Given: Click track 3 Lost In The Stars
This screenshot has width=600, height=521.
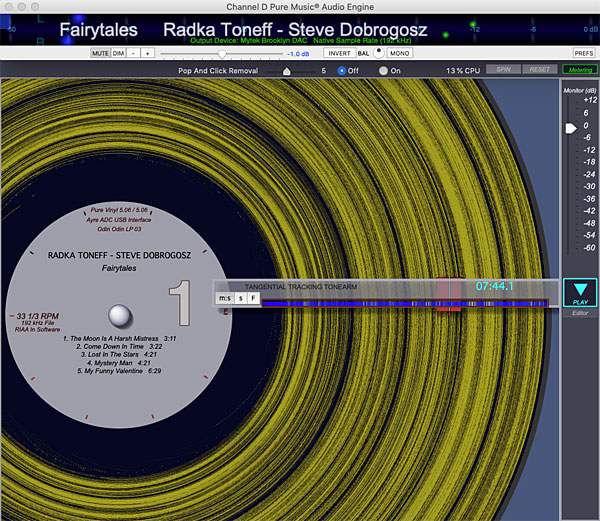Looking at the screenshot, I should [x=119, y=355].
